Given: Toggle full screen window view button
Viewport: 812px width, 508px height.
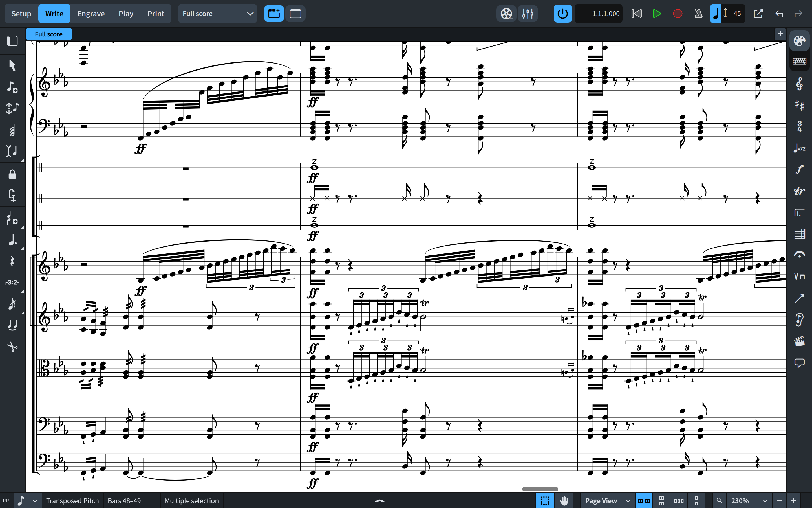Looking at the screenshot, I should (295, 14).
